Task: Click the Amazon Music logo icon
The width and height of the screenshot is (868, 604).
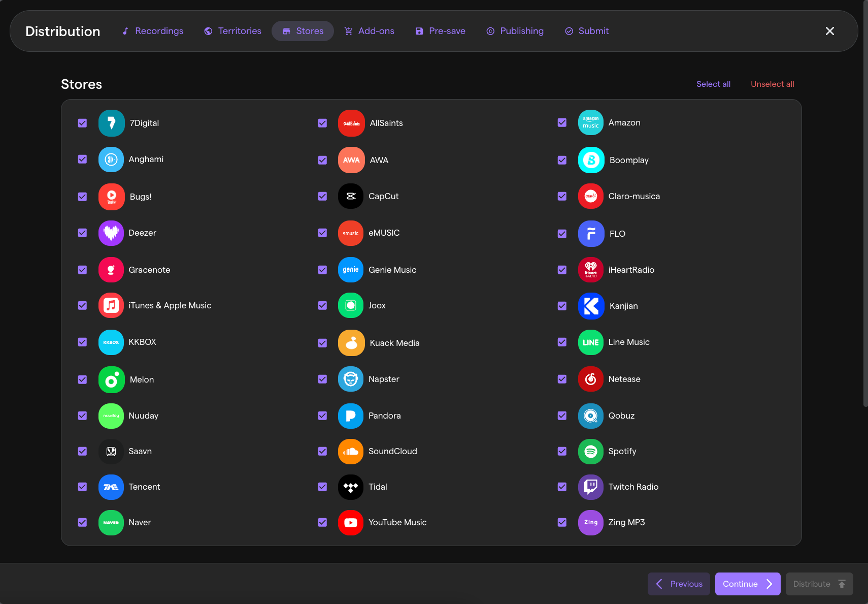Action: 591,122
